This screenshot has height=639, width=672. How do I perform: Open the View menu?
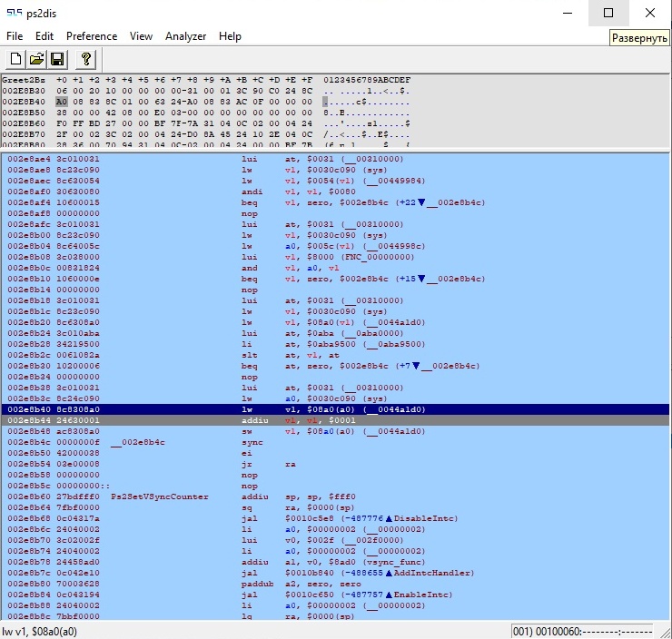141,36
